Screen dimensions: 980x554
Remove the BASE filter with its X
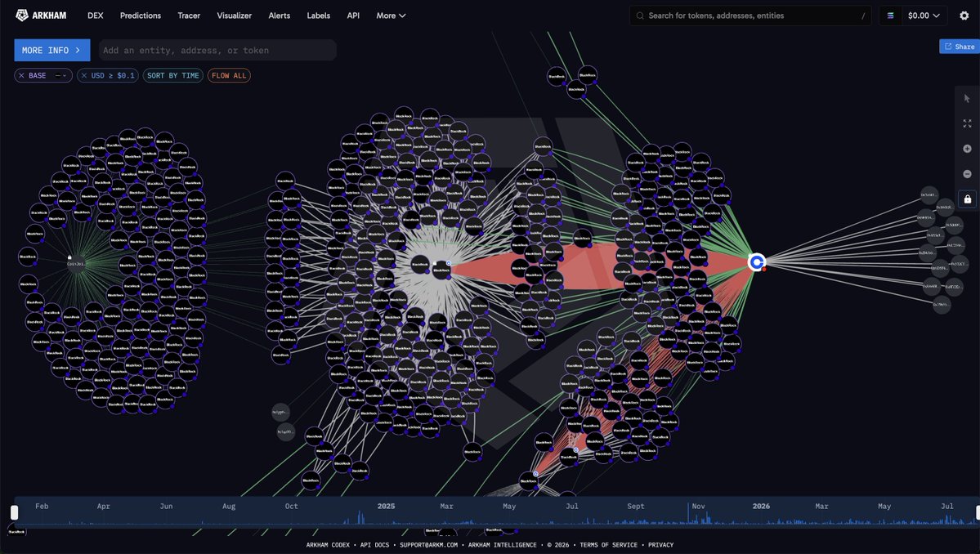tap(21, 75)
